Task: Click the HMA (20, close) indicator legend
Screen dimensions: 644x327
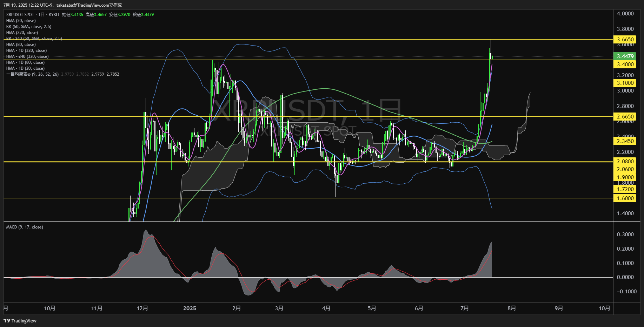Action: (21, 21)
